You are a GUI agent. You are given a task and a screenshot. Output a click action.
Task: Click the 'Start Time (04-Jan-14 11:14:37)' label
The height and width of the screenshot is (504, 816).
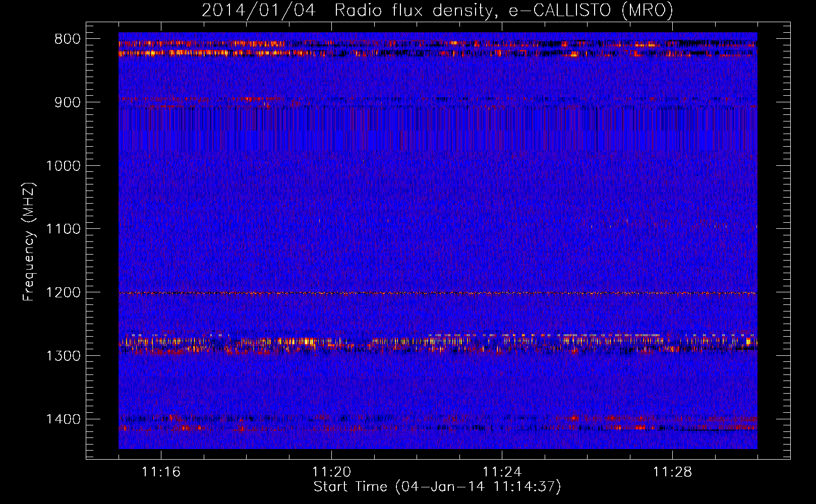click(x=437, y=487)
